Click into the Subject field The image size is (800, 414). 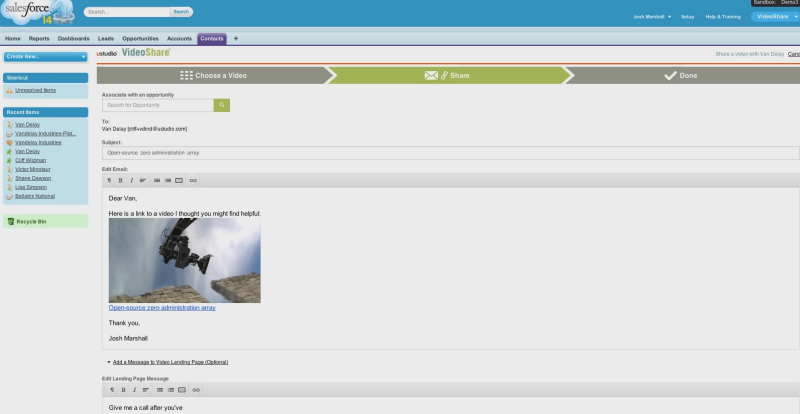[x=451, y=153]
